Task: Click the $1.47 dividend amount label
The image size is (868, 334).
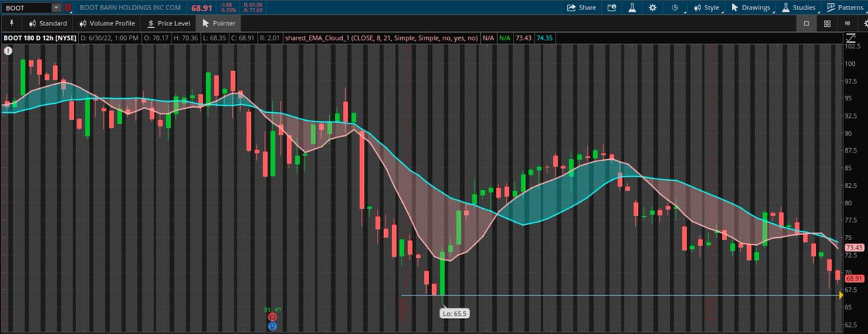Action: tap(271, 308)
